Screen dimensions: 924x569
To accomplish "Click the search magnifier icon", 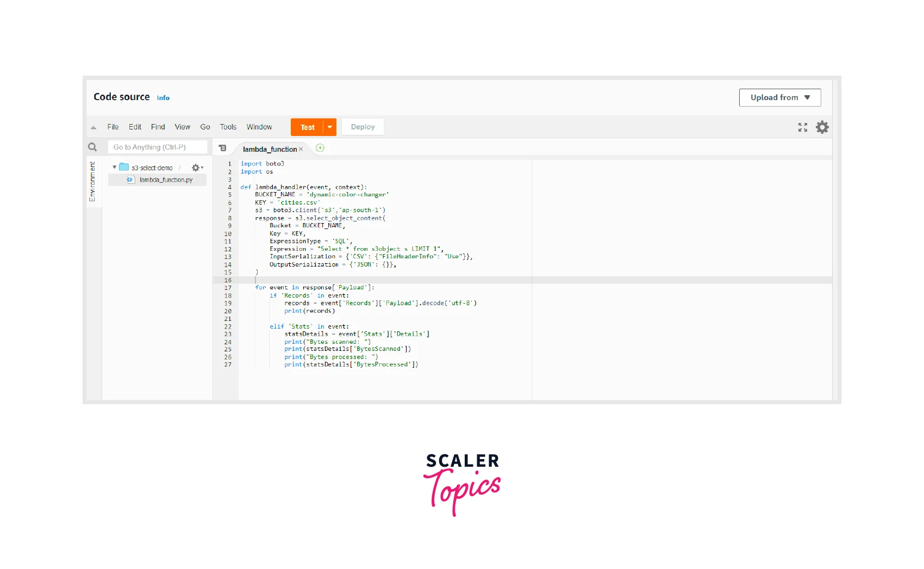I will click(92, 147).
